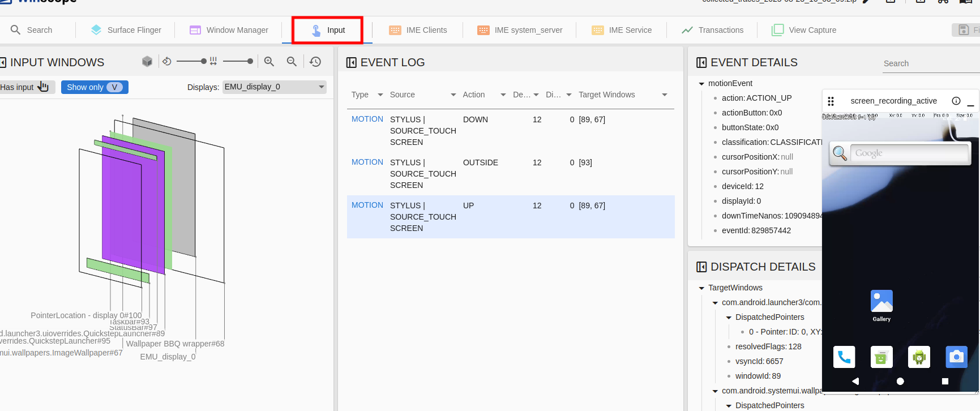Screen dimensions: 980x411
Task: Click the windowId:89 property
Action: (758, 376)
